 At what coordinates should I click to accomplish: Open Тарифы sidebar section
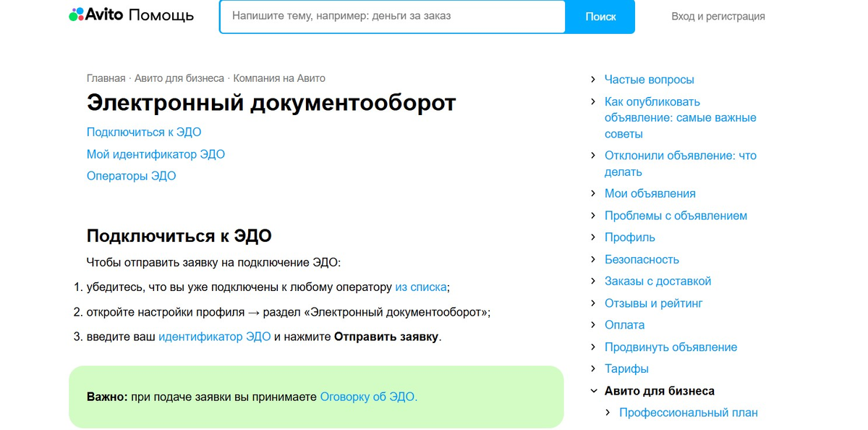tap(626, 369)
